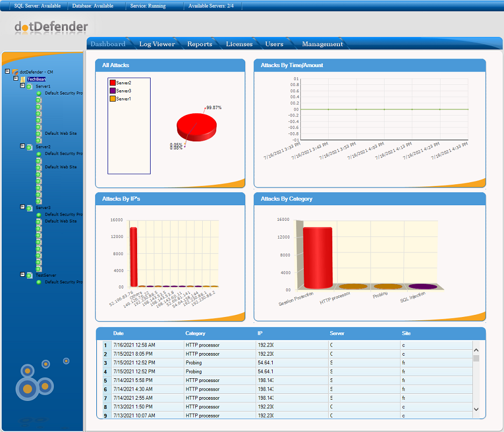
Task: Collapse the Server2 tree node
Action: click(23, 146)
